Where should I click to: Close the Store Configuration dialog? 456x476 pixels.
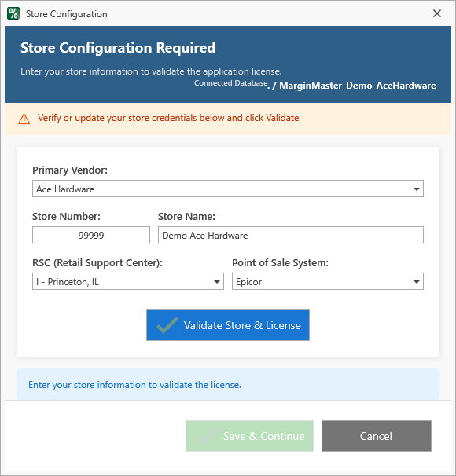(x=437, y=13)
